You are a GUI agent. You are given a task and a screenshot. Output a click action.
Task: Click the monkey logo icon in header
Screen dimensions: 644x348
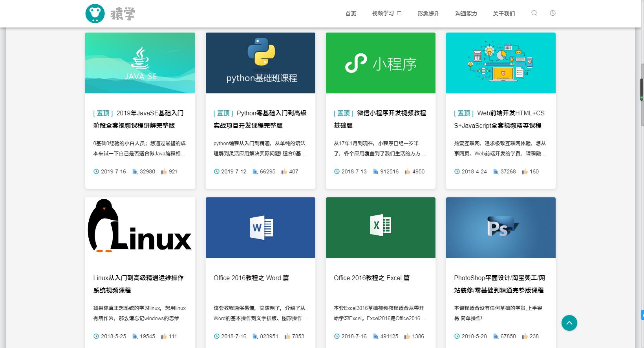tap(95, 13)
